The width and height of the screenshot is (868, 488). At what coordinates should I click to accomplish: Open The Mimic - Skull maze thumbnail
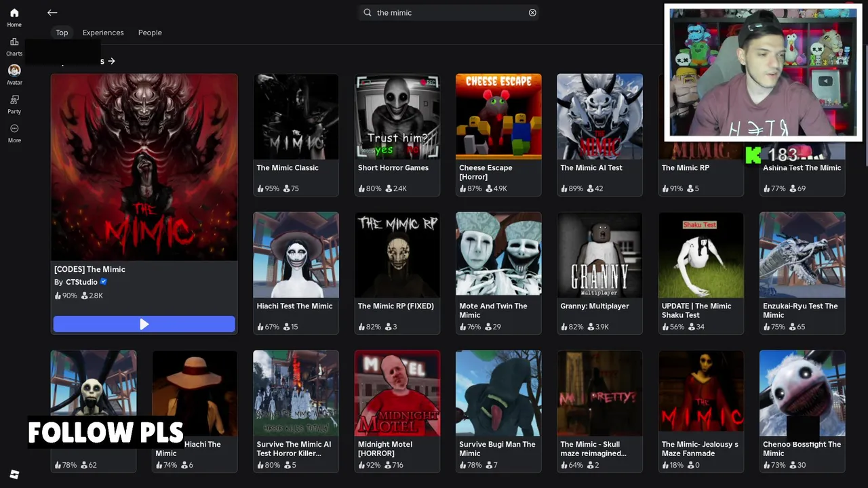[x=599, y=393]
